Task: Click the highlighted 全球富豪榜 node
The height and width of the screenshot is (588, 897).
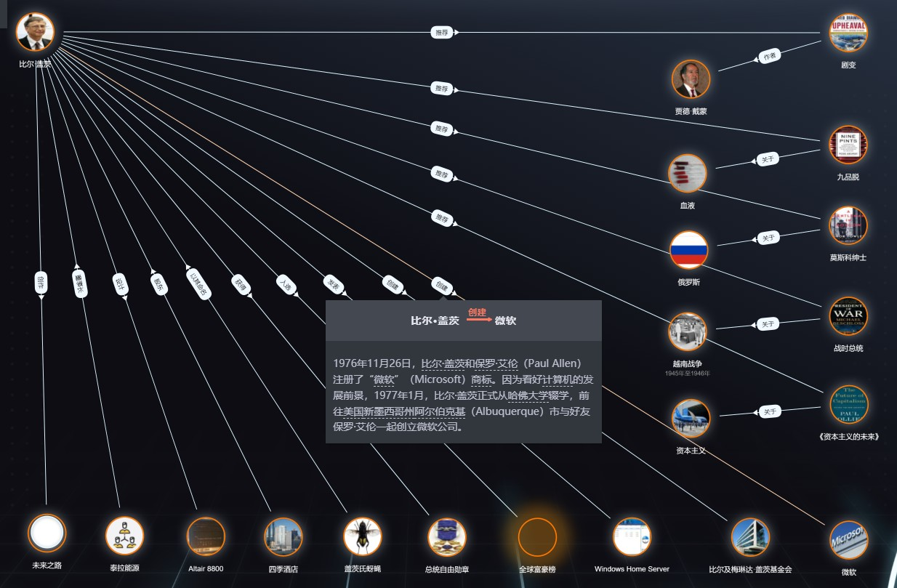Action: coord(537,537)
